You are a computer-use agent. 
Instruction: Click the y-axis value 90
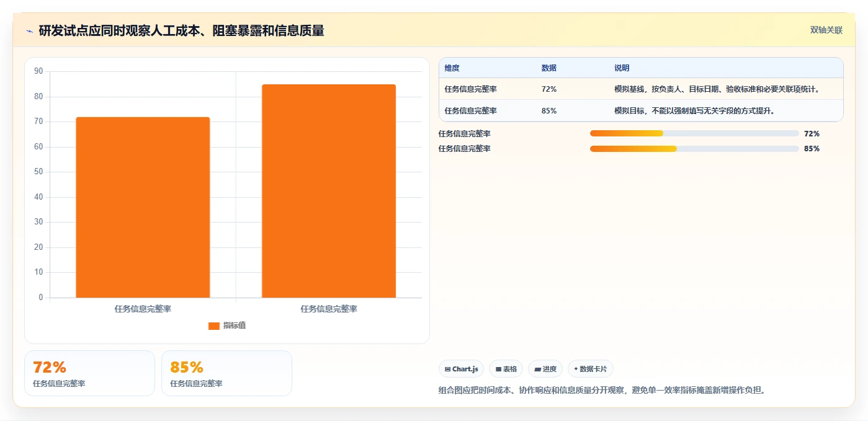point(38,71)
